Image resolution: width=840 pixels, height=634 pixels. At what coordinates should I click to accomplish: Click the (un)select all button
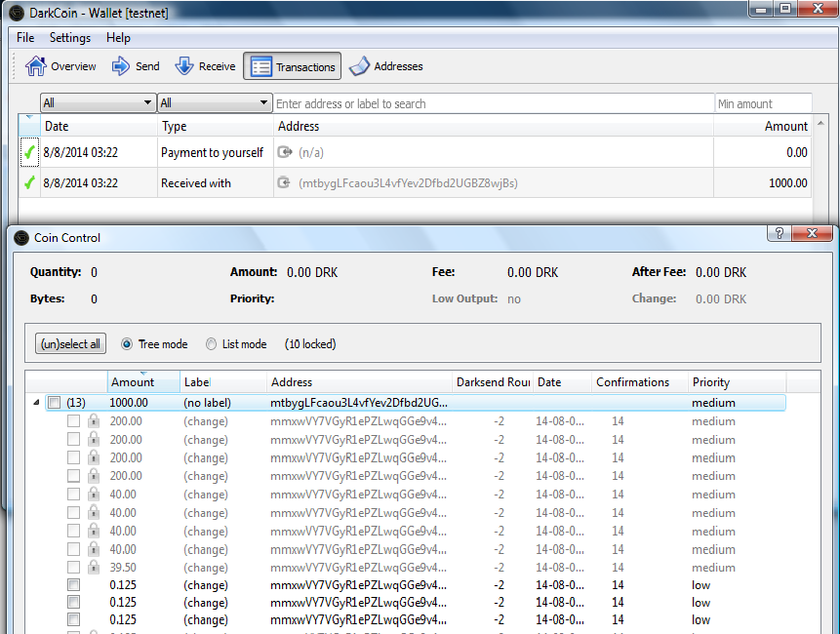coord(70,343)
